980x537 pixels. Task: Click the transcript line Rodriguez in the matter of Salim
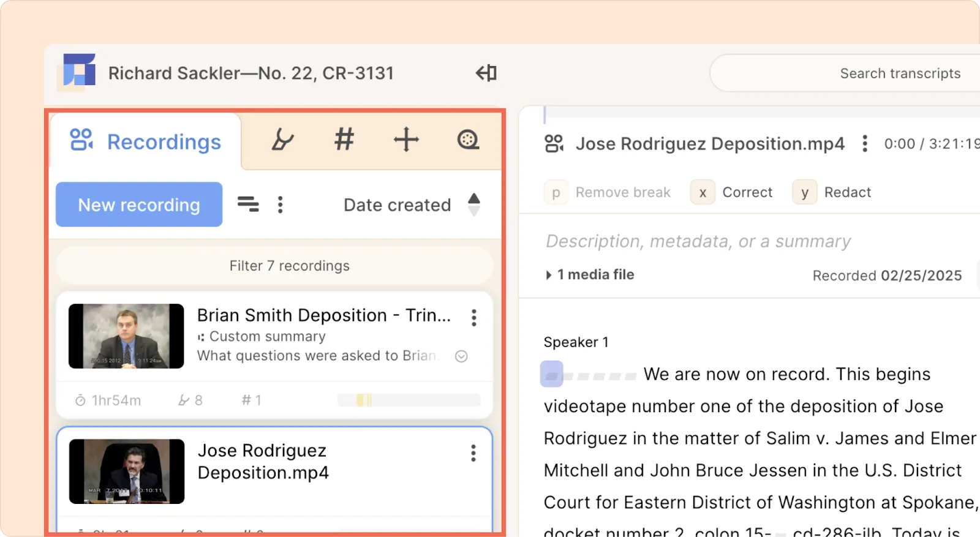(x=760, y=438)
